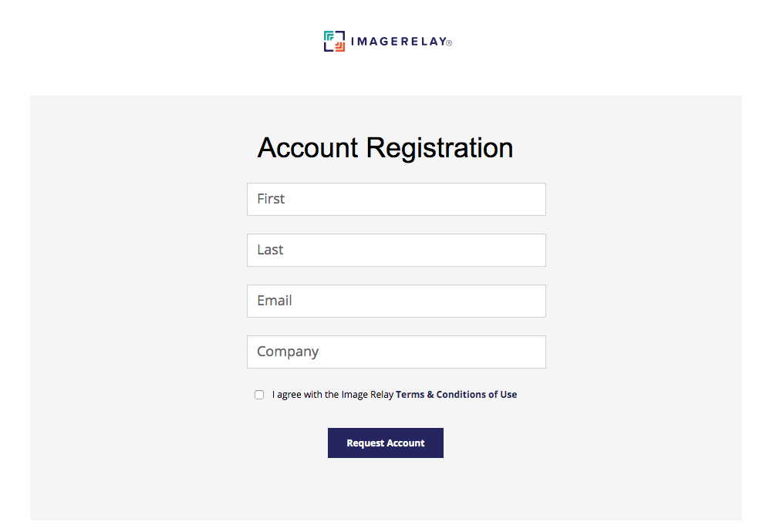783x532 pixels.
Task: Click the word 'Registration' in the heading
Action: point(440,148)
